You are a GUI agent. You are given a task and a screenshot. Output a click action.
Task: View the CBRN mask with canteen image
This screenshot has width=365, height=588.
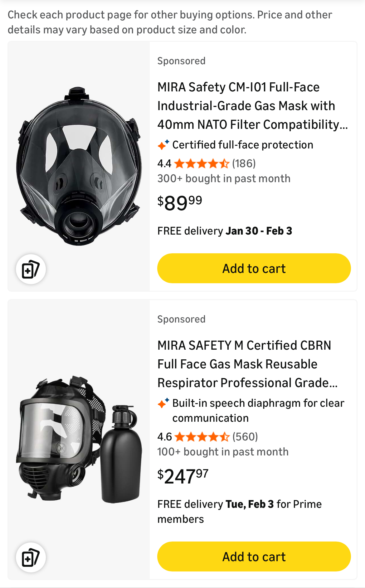click(79, 439)
